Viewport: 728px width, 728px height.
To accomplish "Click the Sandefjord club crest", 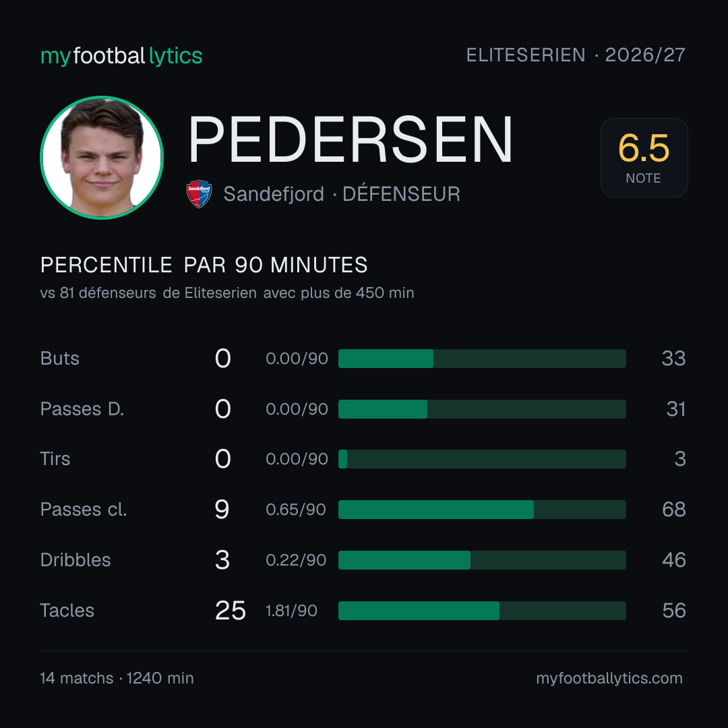I will click(x=199, y=193).
